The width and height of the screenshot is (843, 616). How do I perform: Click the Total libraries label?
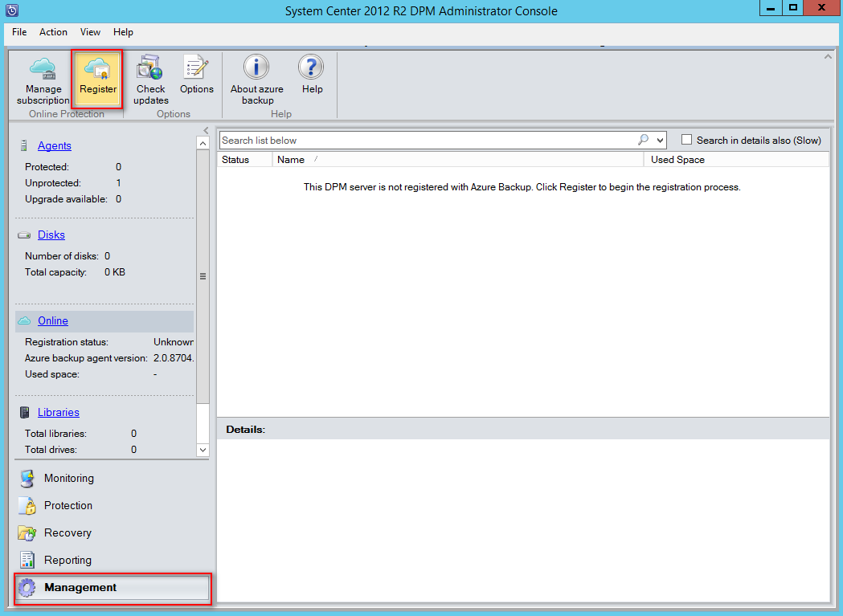(55, 434)
